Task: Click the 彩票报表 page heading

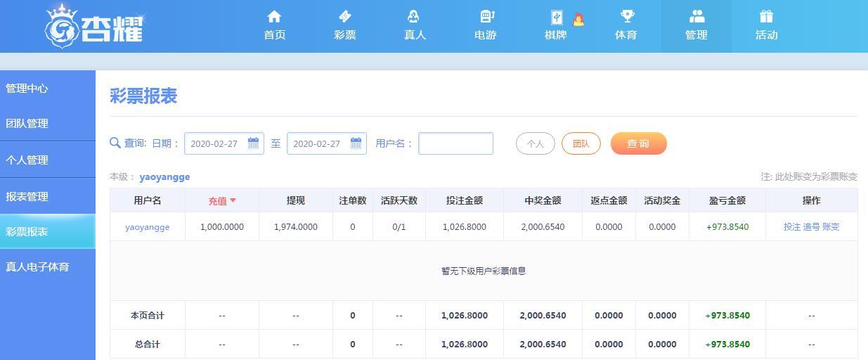Action: [143, 96]
